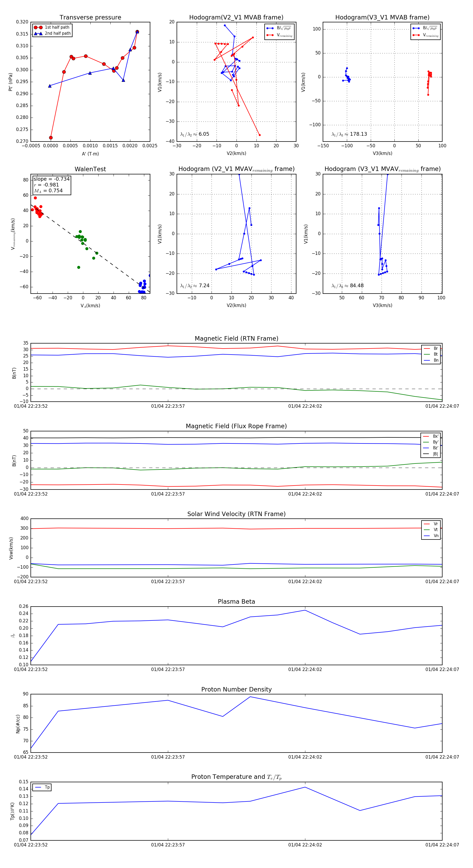The width and height of the screenshot is (473, 868).
Task: Click the topmost red point in WalenTest plot
Action: point(35,198)
